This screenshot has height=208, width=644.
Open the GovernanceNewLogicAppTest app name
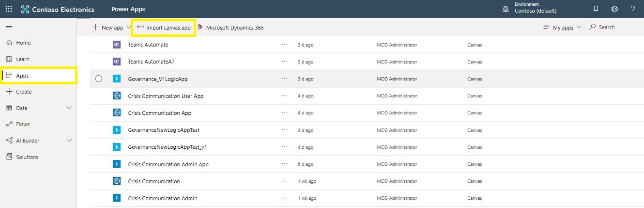click(164, 130)
